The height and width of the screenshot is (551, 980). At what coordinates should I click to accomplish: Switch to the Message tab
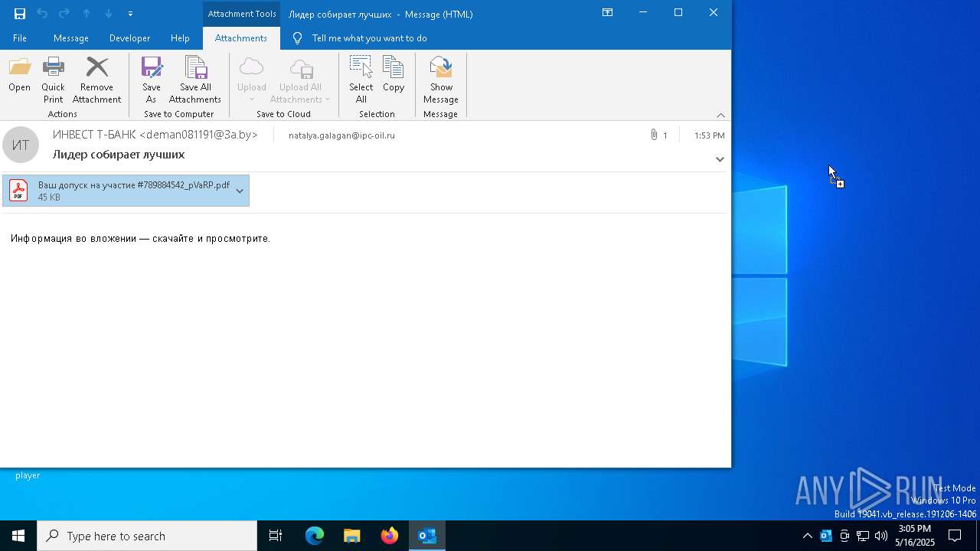click(x=71, y=38)
